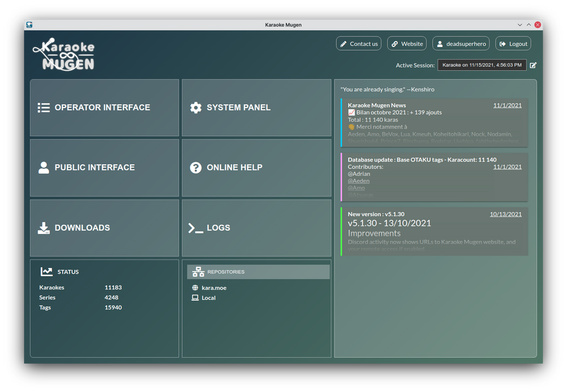This screenshot has width=567, height=392.
Task: Open the @Amo contributor link
Action: 356,188
